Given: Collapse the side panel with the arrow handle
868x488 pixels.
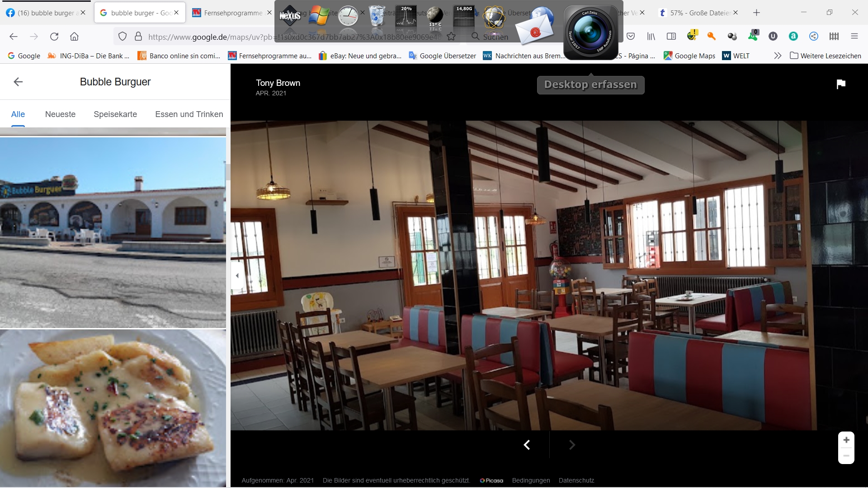Looking at the screenshot, I should click(237, 275).
